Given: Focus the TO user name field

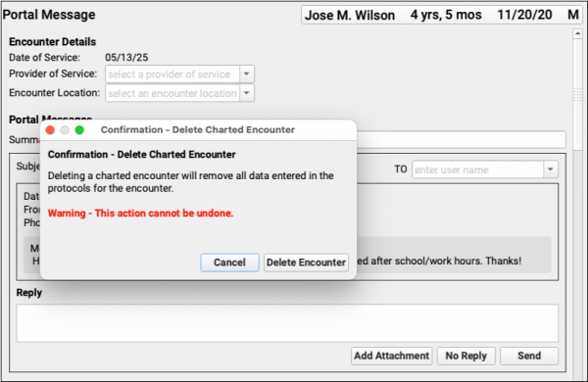Looking at the screenshot, I should tap(478, 169).
